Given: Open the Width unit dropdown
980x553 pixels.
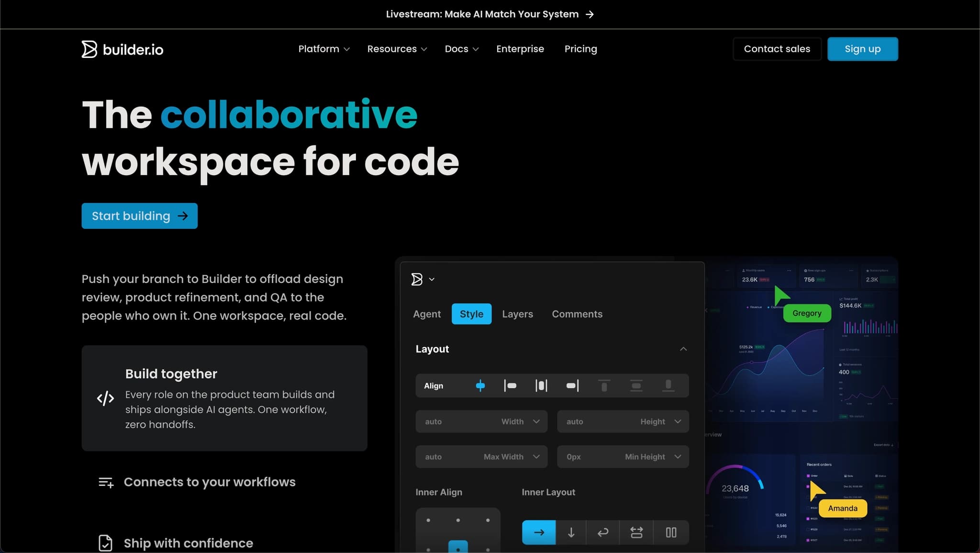Looking at the screenshot, I should pos(536,421).
